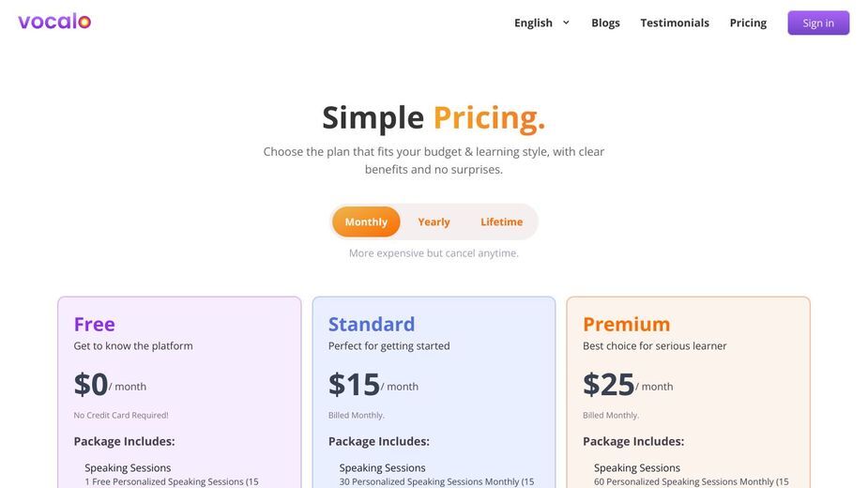This screenshot has width=868, height=488.
Task: Navigate to Pricing link
Action: pyautogui.click(x=748, y=23)
